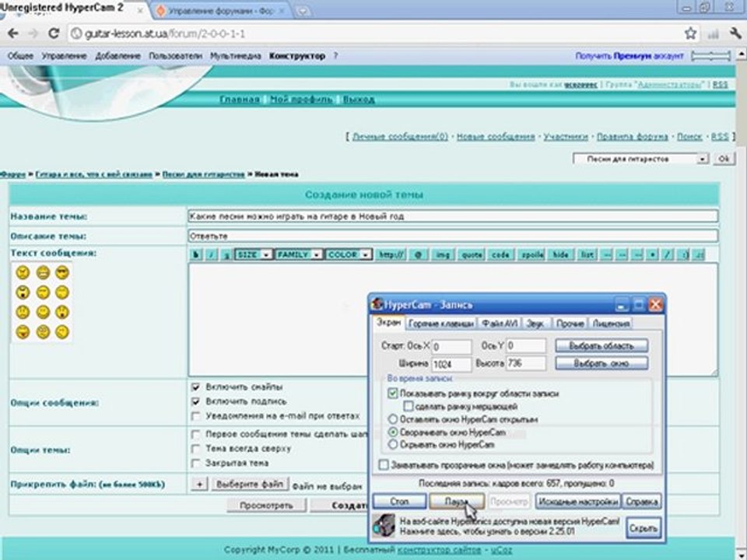Open 'Правила форума' link
The image size is (747, 560).
632,137
